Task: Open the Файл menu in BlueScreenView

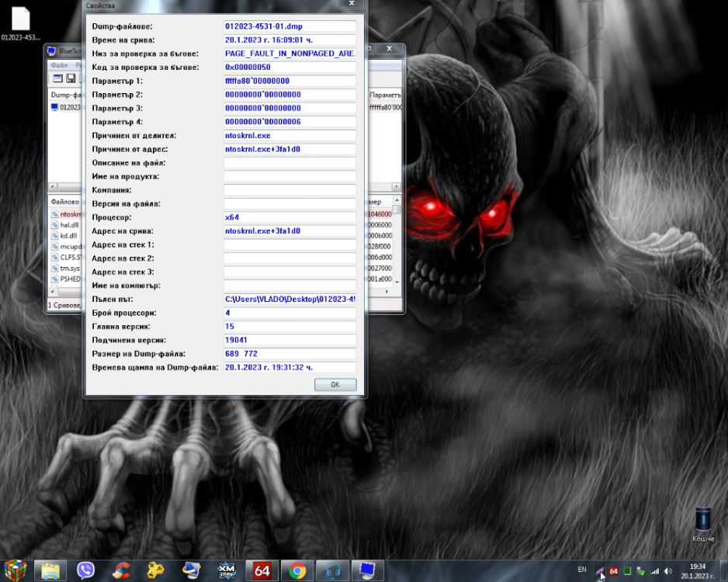Action: (60, 65)
